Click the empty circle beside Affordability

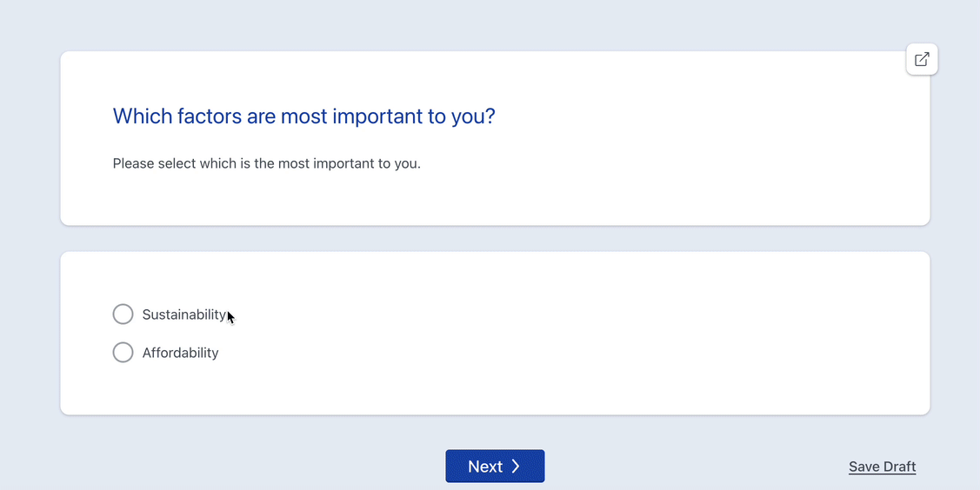[x=123, y=352]
